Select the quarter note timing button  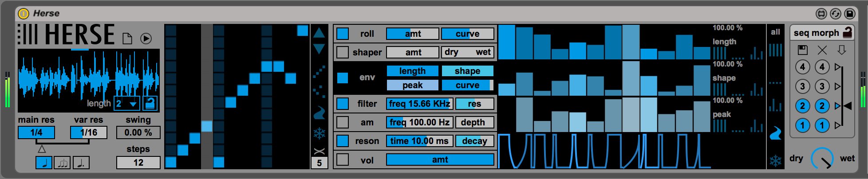pos(44,163)
